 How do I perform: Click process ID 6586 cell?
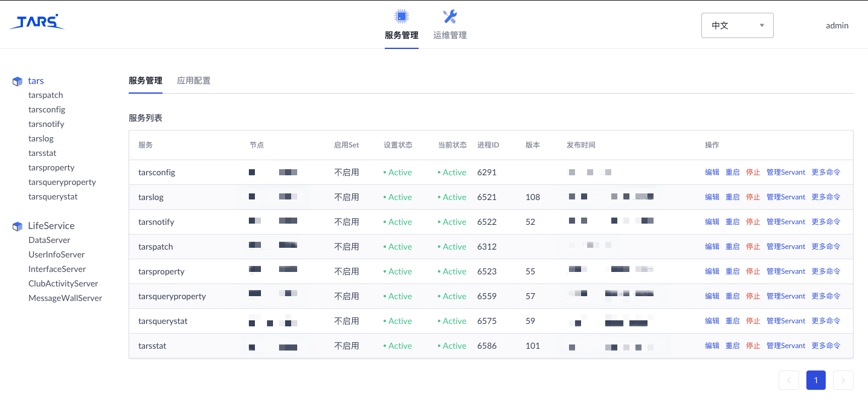[x=487, y=346]
